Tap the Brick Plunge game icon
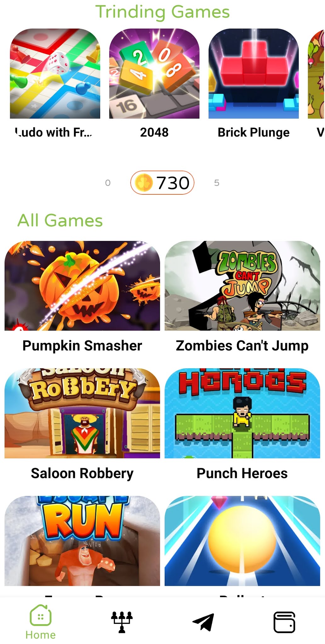 254,74
